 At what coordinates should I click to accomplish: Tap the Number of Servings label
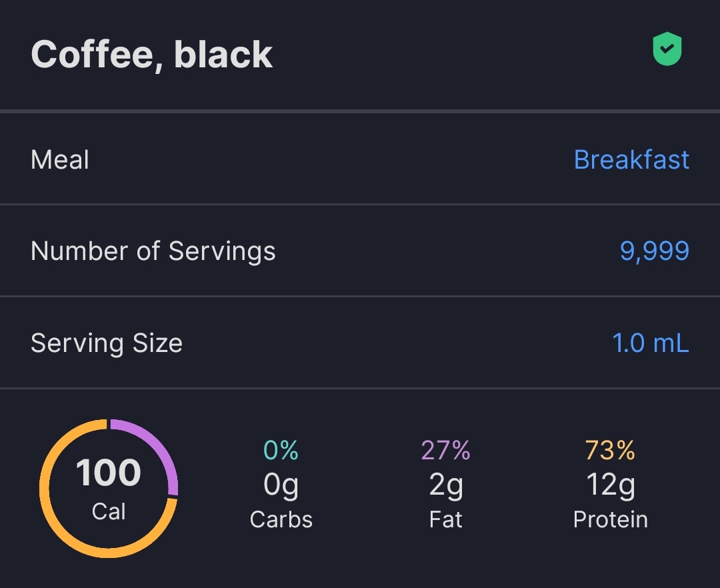click(153, 251)
